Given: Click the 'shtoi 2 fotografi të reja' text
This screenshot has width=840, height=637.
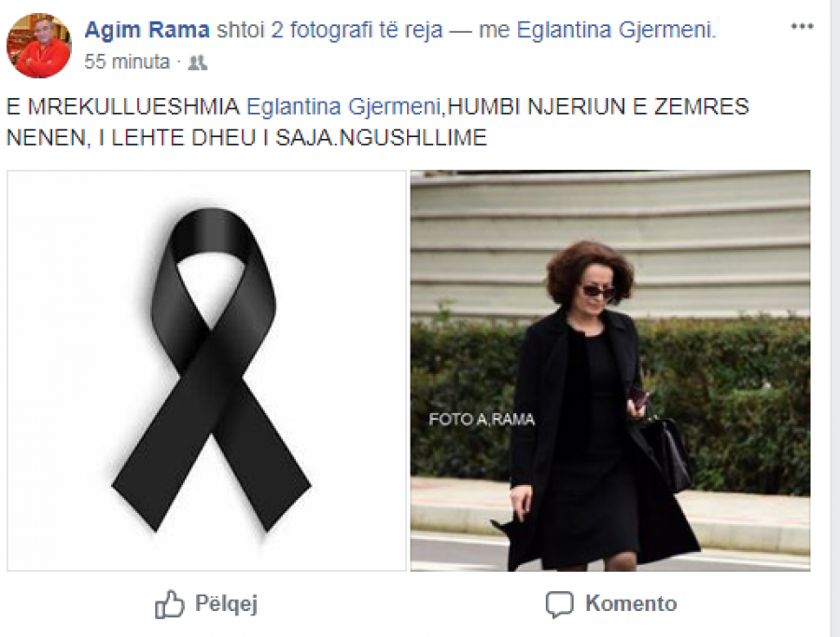Looking at the screenshot, I should pyautogui.click(x=329, y=30).
